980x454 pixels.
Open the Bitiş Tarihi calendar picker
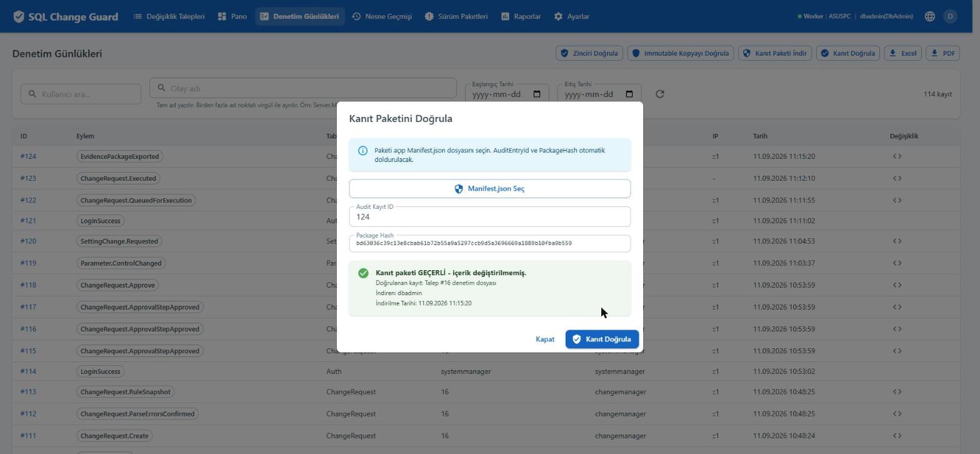pos(629,94)
